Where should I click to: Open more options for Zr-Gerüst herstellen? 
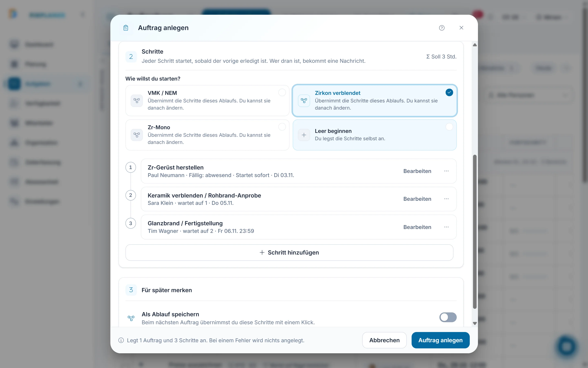click(446, 171)
